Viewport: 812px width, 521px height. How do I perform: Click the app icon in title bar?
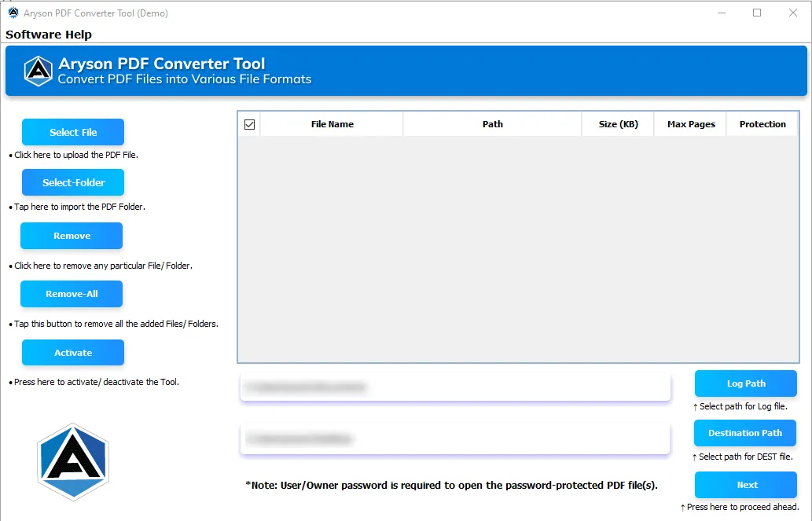13,13
